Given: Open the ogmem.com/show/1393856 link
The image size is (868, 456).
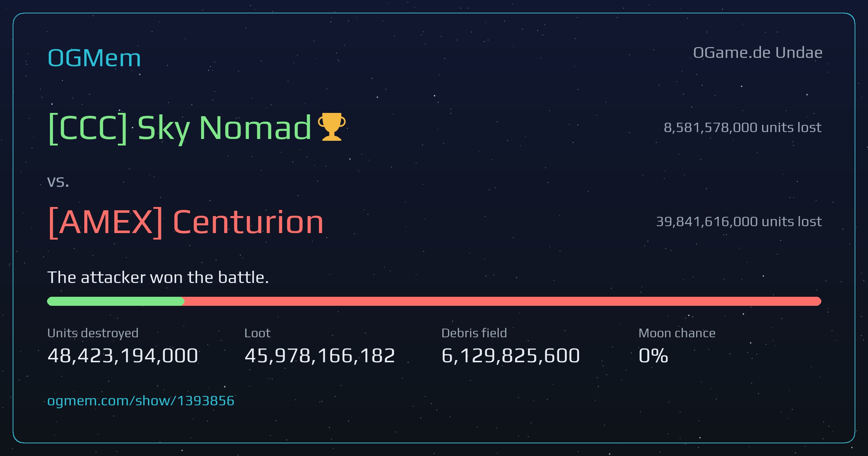Looking at the screenshot, I should coord(141,401).
